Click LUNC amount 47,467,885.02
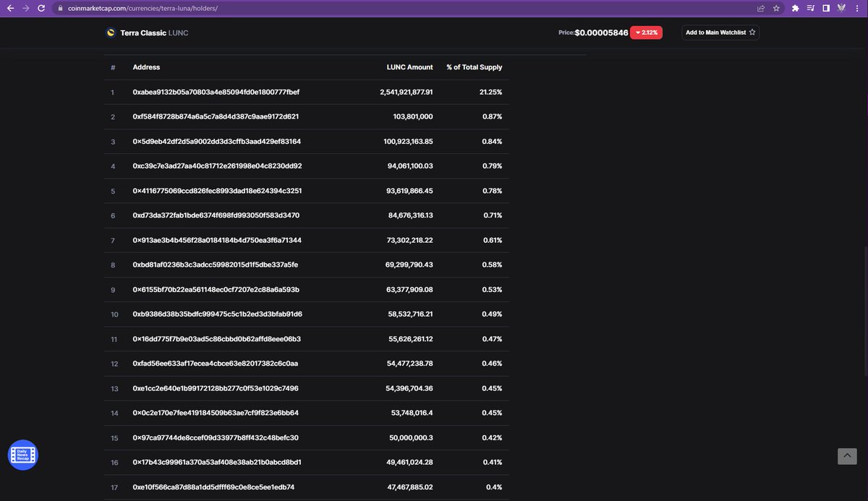 [410, 487]
